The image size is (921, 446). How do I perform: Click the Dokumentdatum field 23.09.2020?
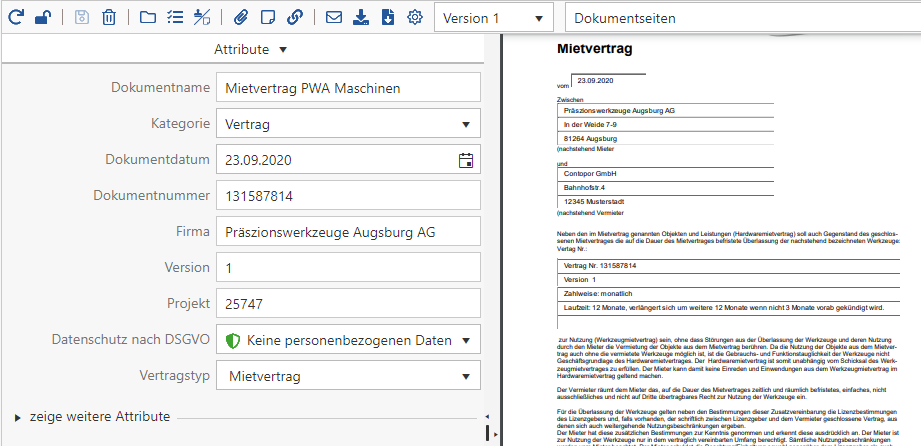(348, 159)
